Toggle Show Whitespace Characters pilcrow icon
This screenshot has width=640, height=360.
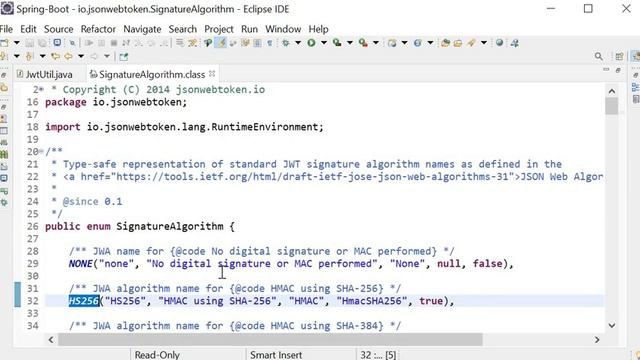[x=270, y=43]
